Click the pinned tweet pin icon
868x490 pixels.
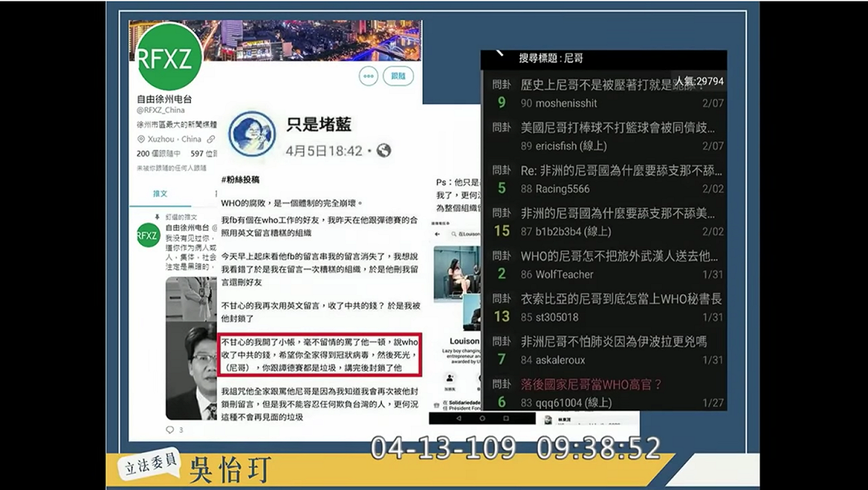157,217
